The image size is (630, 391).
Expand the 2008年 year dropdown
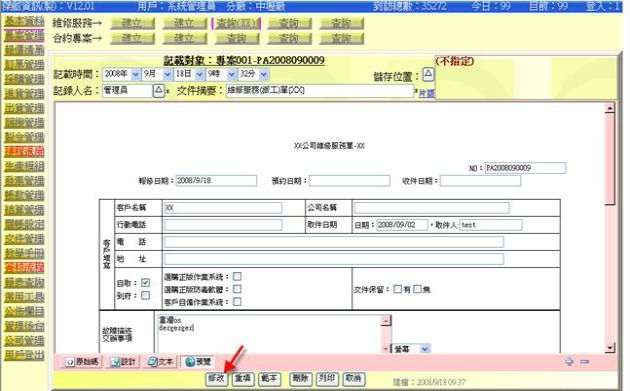pyautogui.click(x=122, y=74)
